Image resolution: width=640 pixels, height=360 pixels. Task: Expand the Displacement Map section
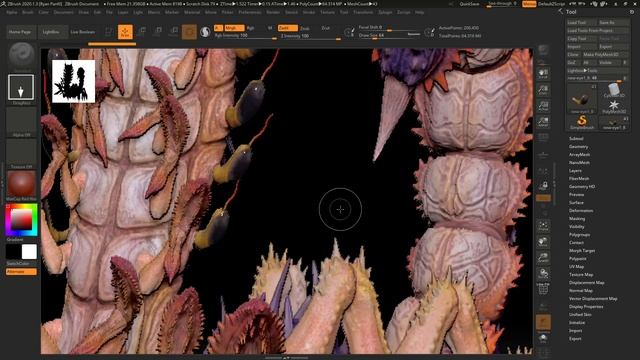587,282
